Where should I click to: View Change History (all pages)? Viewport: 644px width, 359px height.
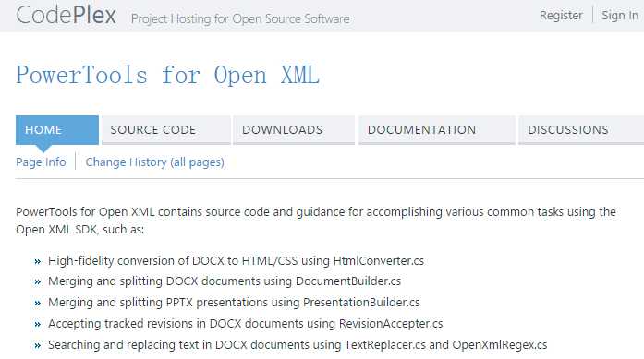[155, 162]
